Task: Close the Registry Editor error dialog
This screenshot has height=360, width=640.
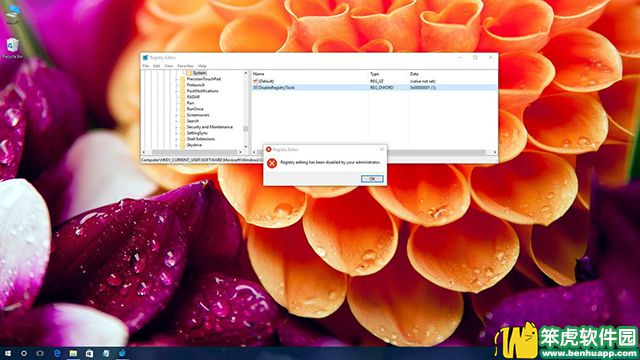Action: (382, 149)
